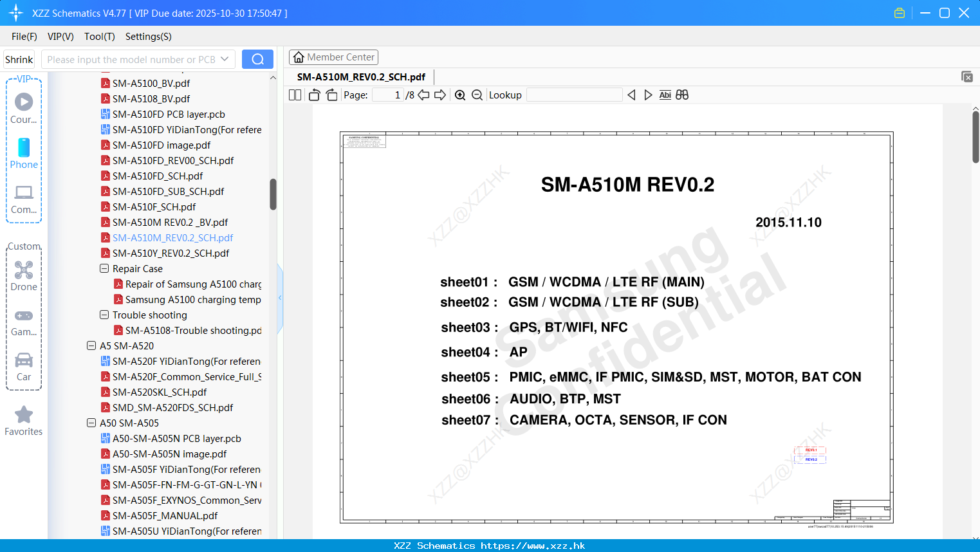980x552 pixels.
Task: Collapse the A50 SM-A505 group
Action: (91, 423)
